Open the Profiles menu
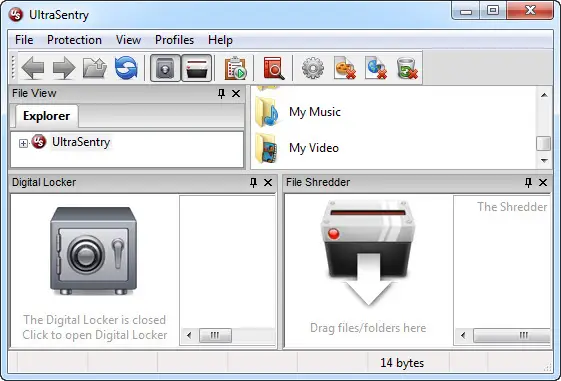 click(175, 40)
